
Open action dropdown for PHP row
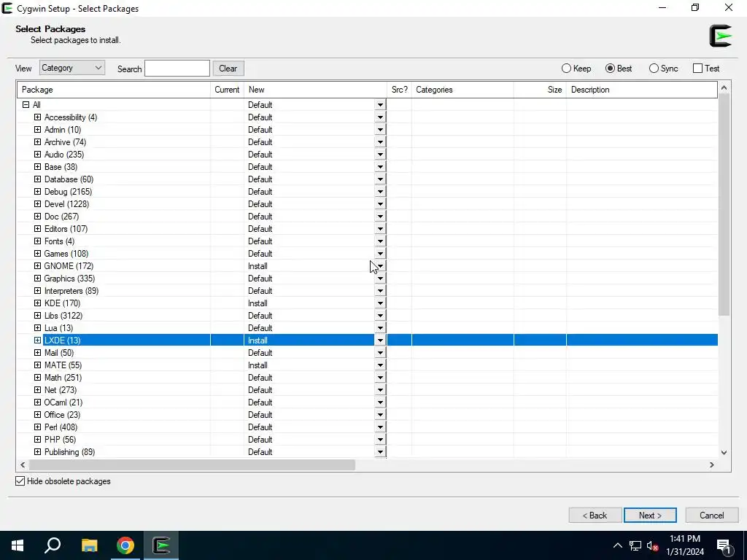pyautogui.click(x=380, y=439)
